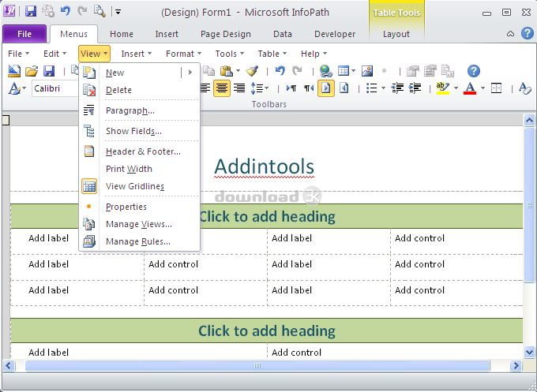
Task: Toggle the highlighted left-to-right cell direction button
Action: [326, 88]
